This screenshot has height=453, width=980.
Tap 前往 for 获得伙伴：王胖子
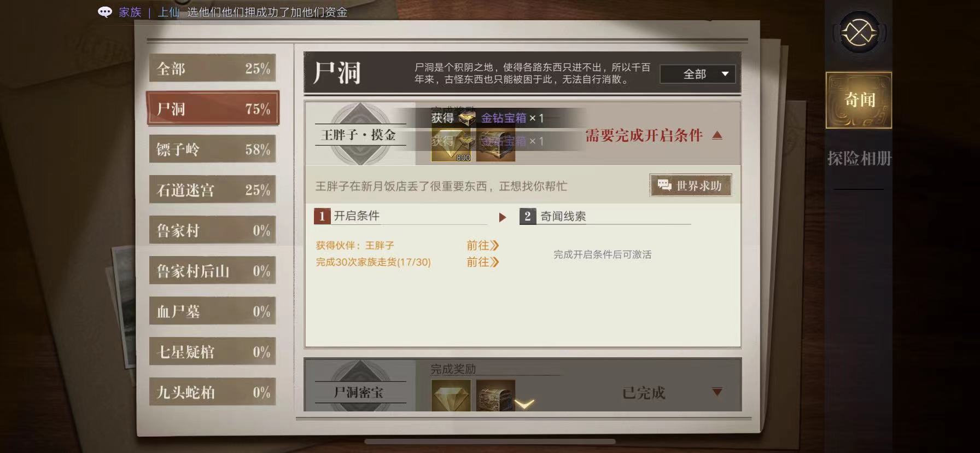click(482, 246)
